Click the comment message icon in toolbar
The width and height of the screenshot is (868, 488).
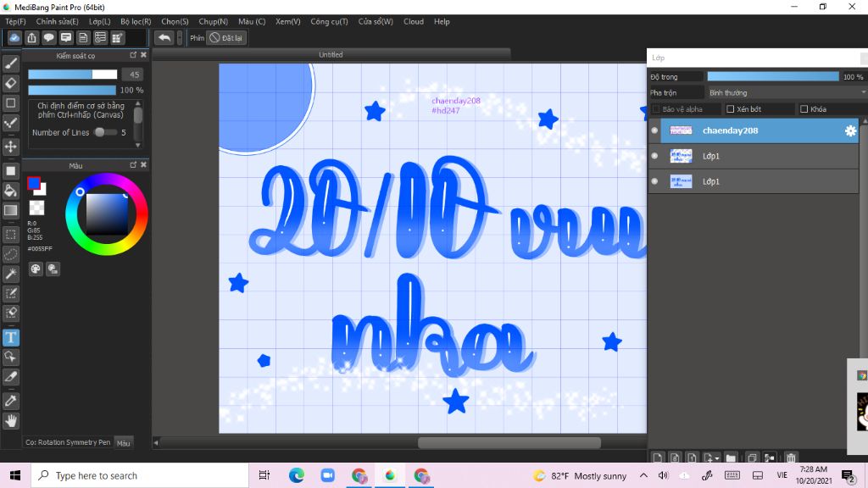66,37
